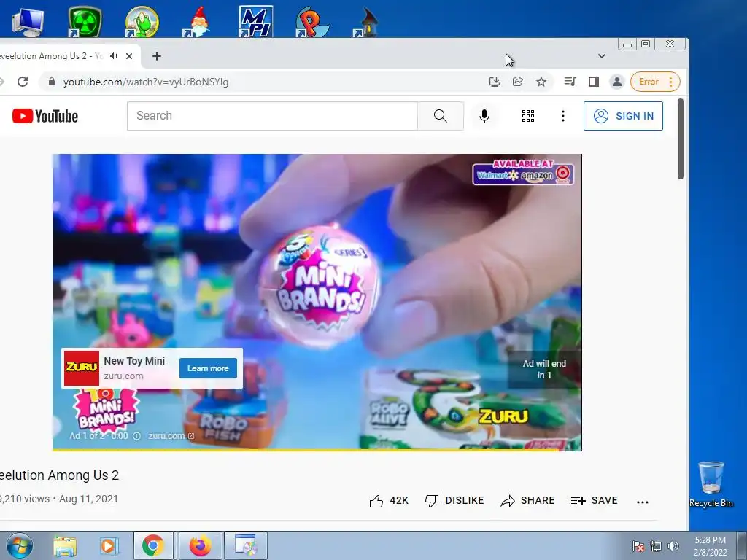Select the Computer desktop shortcut
Viewport: 747px width, 560px height.
[28, 21]
